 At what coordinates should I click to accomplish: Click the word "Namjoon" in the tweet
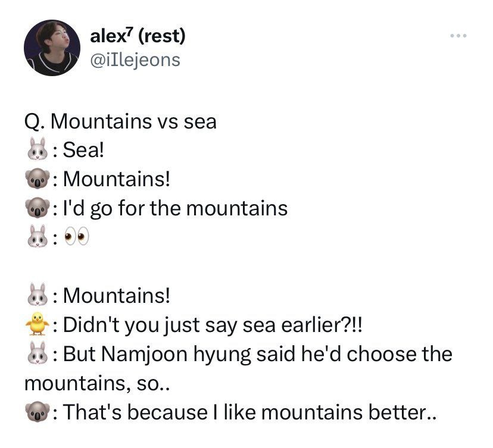coord(144,355)
